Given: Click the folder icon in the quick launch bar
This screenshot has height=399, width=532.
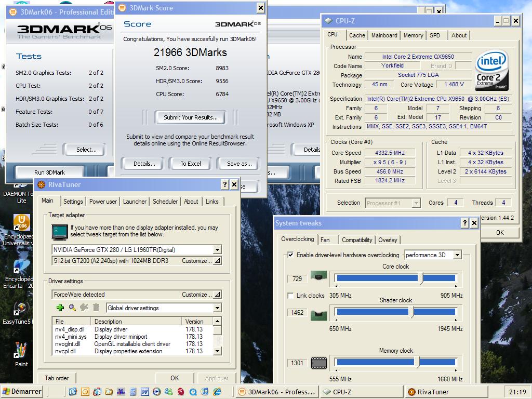Looking at the screenshot, I should click(x=109, y=392).
